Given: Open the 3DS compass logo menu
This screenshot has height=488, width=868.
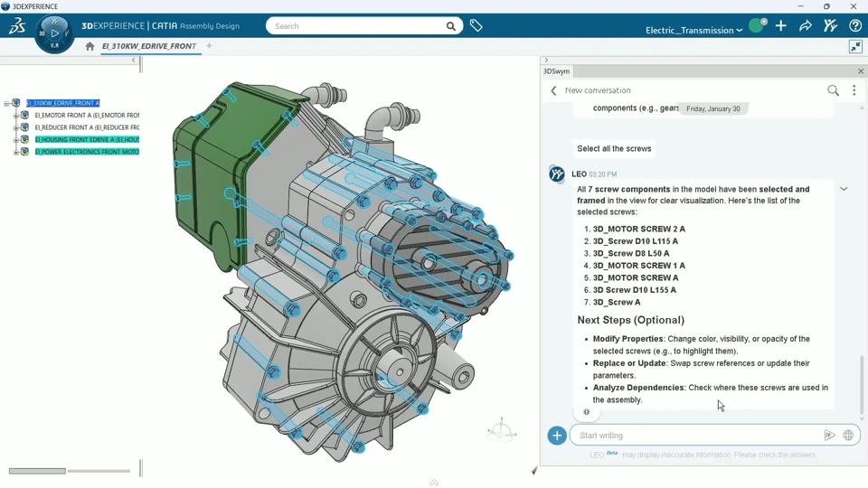Looking at the screenshot, I should pyautogui.click(x=16, y=25).
